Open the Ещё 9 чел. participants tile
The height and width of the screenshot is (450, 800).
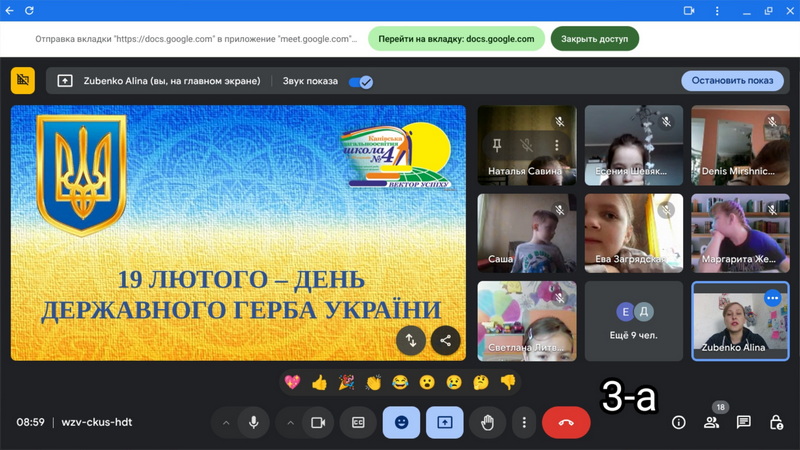633,320
